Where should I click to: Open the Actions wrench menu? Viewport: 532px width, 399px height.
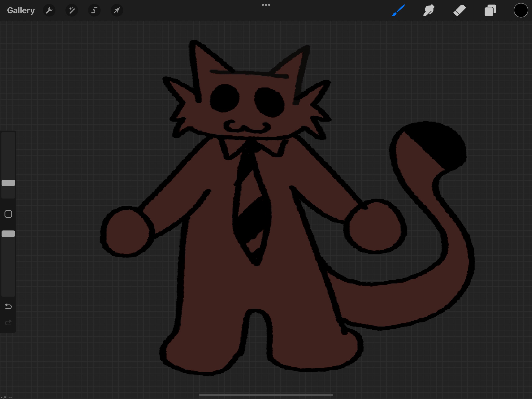pyautogui.click(x=49, y=10)
